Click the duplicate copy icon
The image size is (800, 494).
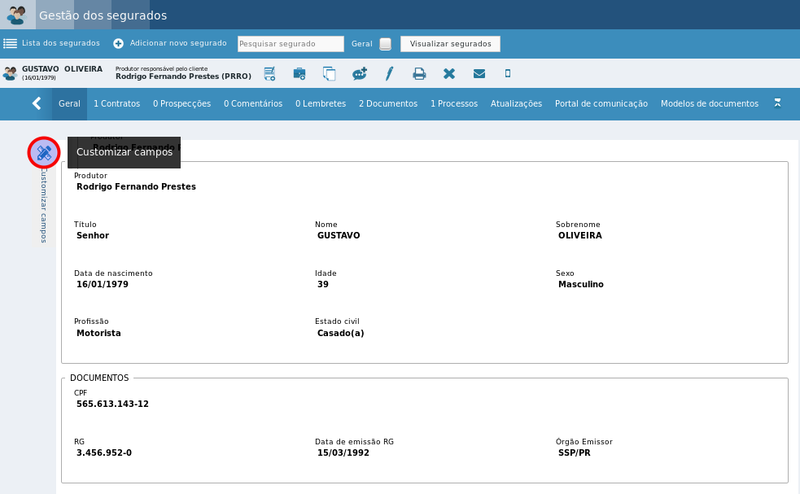pyautogui.click(x=329, y=73)
